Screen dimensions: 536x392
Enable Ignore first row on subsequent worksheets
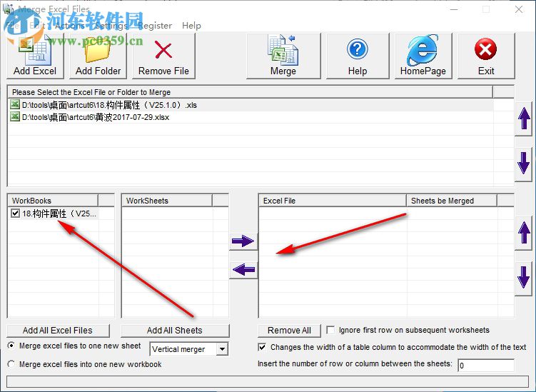tap(330, 330)
